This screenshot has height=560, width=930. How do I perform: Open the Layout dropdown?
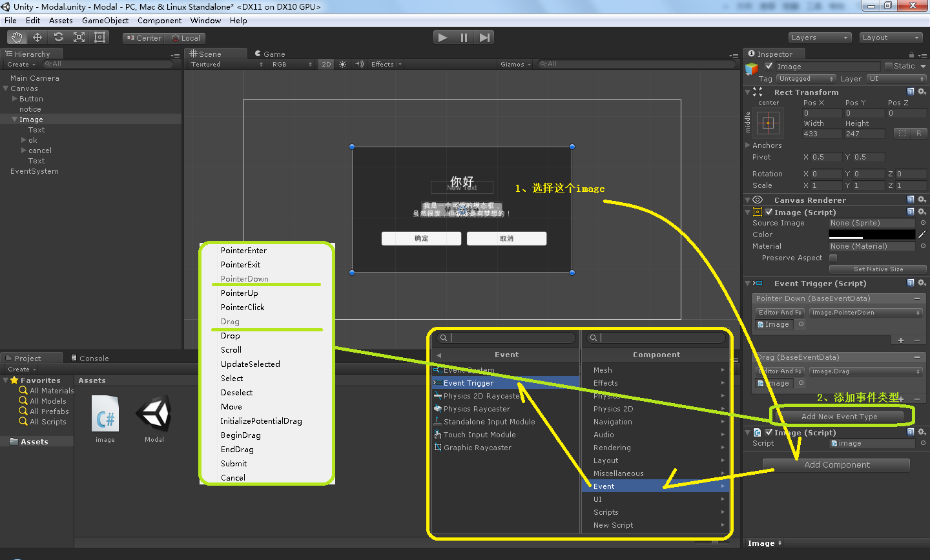[891, 37]
